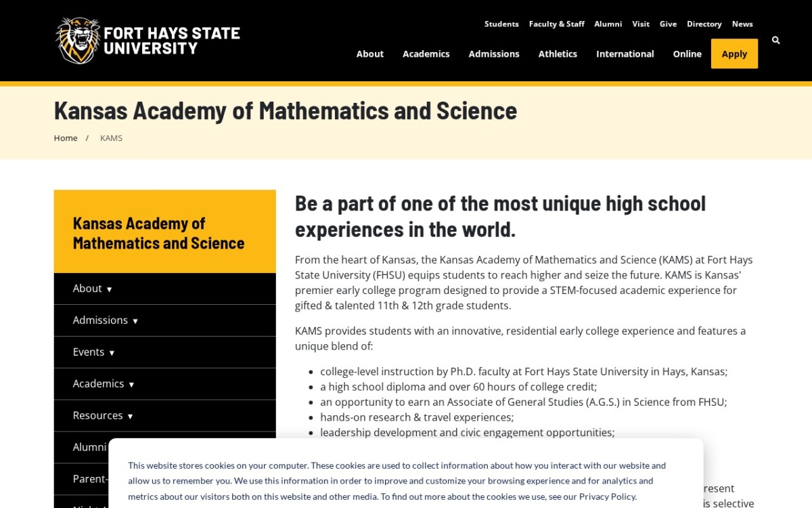Open the sidebar Alumni item
This screenshot has width=812, height=508.
tap(89, 447)
